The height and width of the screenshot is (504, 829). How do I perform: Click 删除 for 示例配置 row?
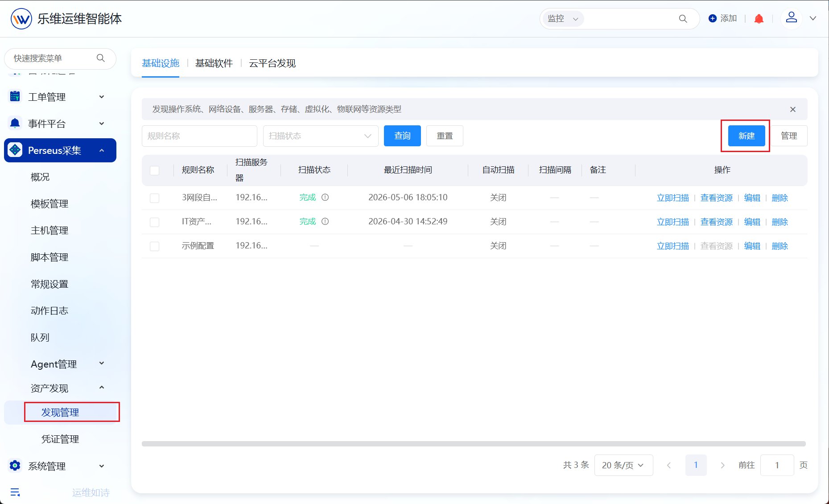[780, 246]
